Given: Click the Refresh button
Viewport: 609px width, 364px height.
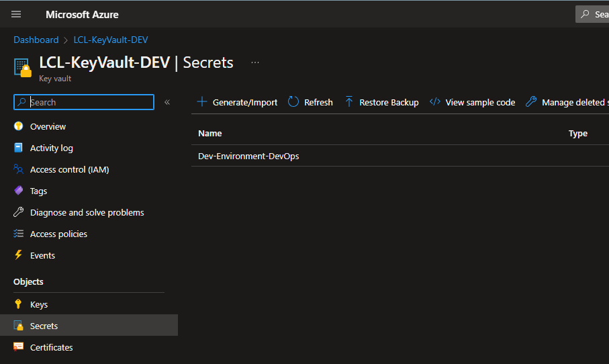Looking at the screenshot, I should tap(318, 103).
